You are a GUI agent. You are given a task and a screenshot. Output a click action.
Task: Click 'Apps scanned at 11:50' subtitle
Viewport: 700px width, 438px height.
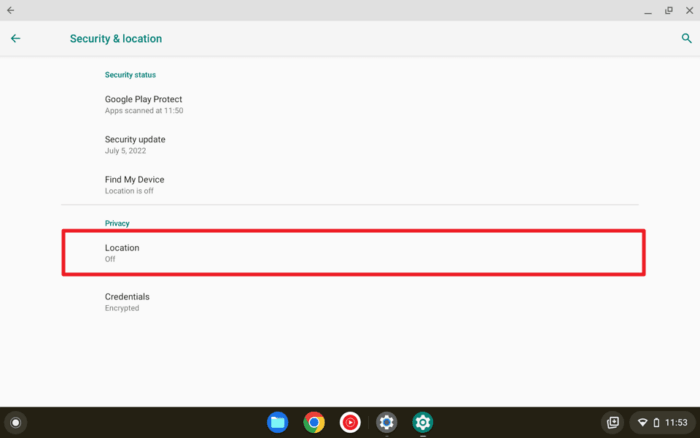pos(144,111)
